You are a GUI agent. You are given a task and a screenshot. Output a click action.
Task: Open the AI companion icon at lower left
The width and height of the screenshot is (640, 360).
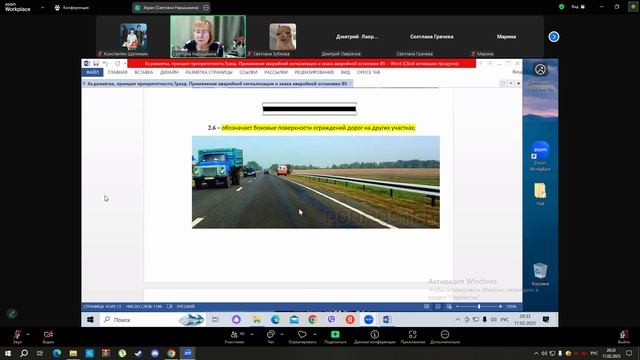12,313
